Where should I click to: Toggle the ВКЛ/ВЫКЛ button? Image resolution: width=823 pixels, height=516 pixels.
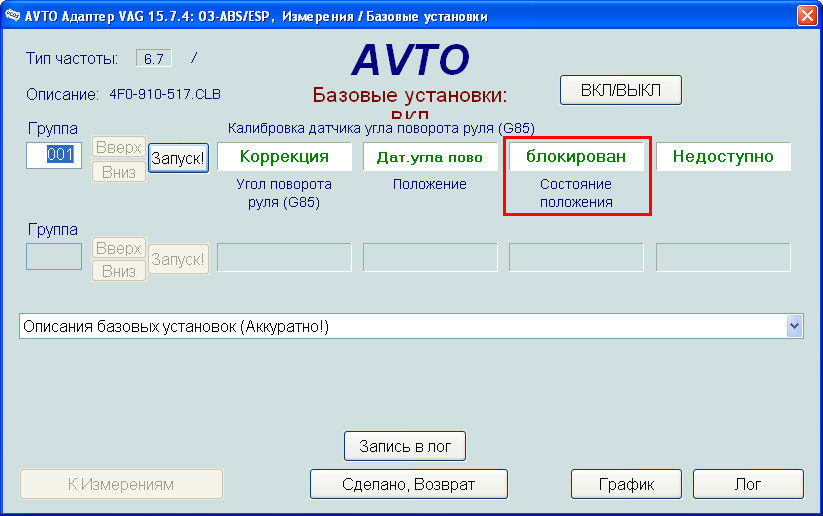pyautogui.click(x=621, y=90)
